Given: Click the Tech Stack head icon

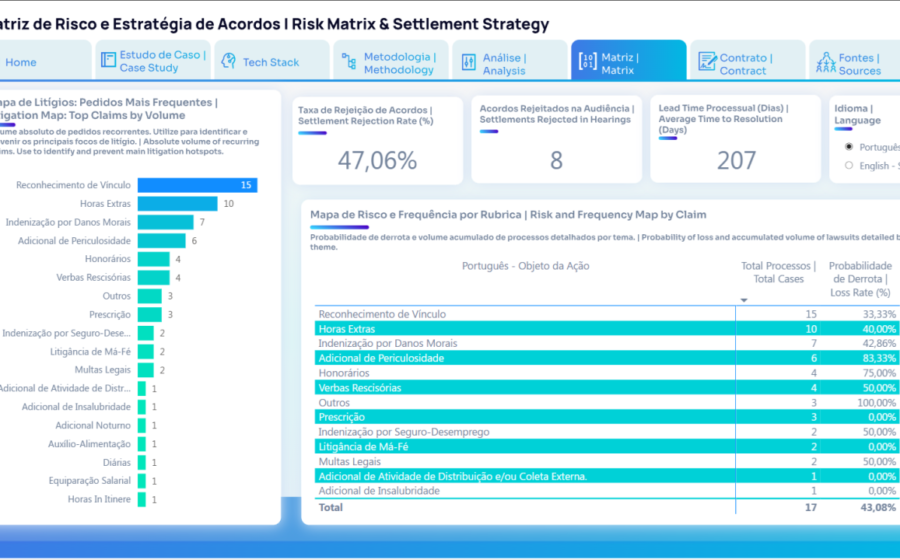Looking at the screenshot, I should (228, 61).
